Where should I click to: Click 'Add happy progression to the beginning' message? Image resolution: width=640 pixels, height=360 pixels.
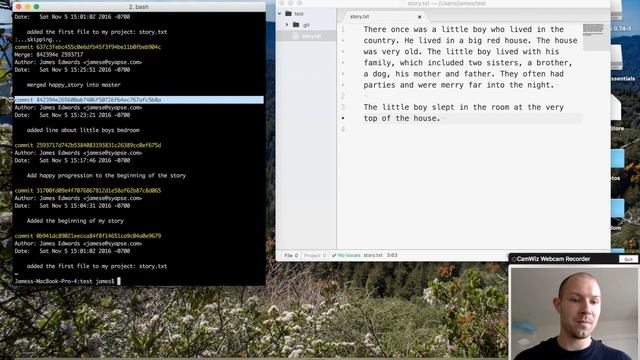(x=106, y=176)
